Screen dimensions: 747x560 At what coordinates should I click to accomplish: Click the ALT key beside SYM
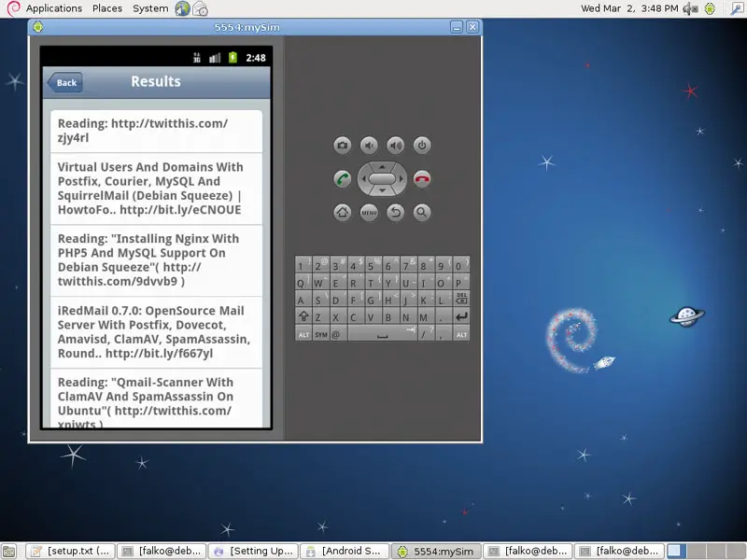pyautogui.click(x=303, y=334)
